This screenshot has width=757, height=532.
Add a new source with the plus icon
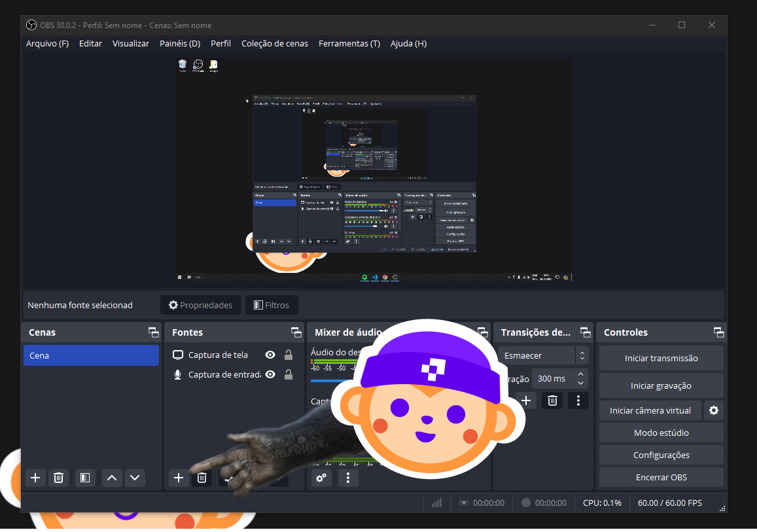point(178,478)
